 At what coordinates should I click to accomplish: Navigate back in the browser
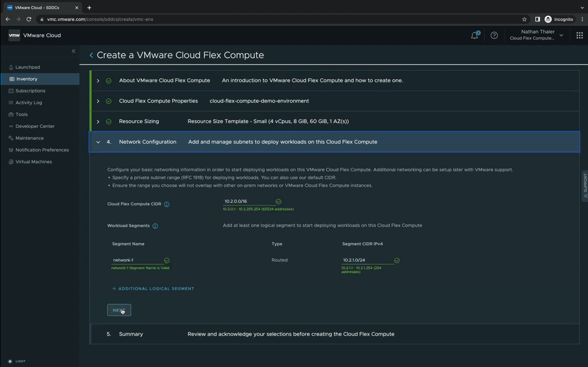click(8, 19)
